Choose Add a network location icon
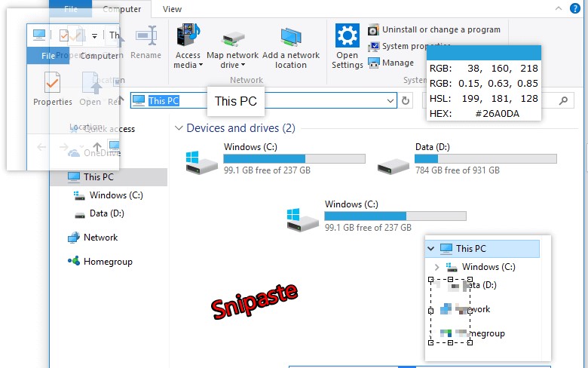Viewport: 588px width, 368px height. [x=291, y=37]
